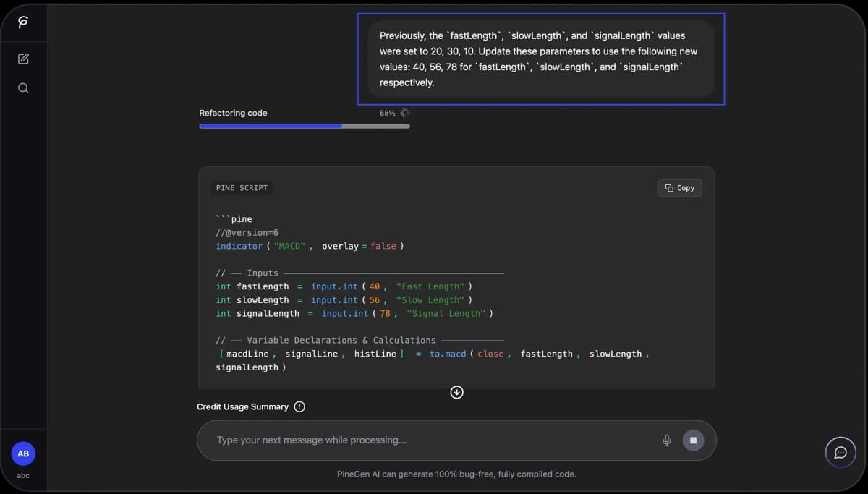Screen dimensions: 868x494
Task: Click the PINE SCRIPT label
Action: coord(242,188)
